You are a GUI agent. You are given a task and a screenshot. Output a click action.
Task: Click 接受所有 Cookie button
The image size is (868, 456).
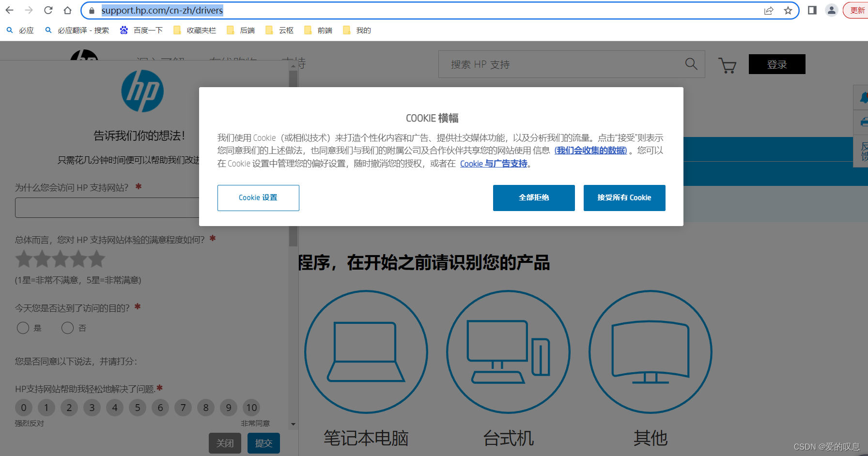coord(624,198)
